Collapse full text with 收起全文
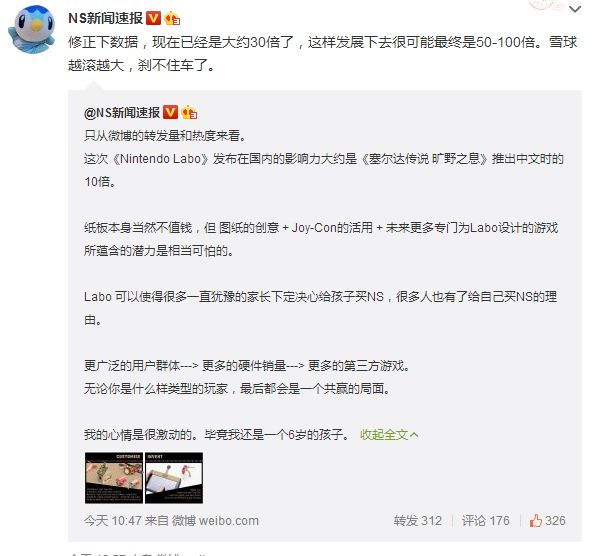Image resolution: width=592 pixels, height=556 pixels. [384, 434]
